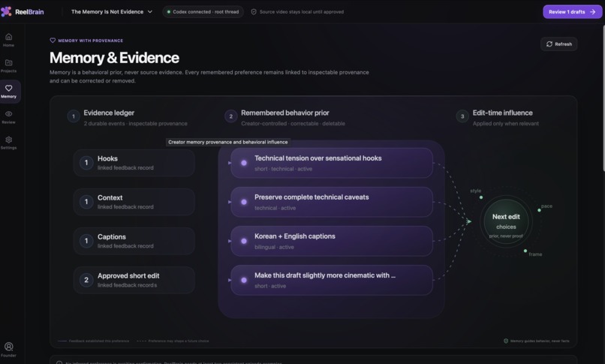Click the Refresh button
Image resolution: width=605 pixels, height=364 pixels.
point(558,44)
